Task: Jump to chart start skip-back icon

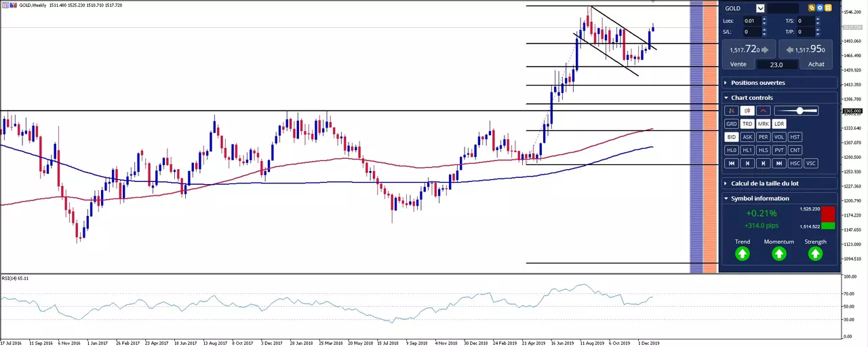Action: pyautogui.click(x=732, y=163)
